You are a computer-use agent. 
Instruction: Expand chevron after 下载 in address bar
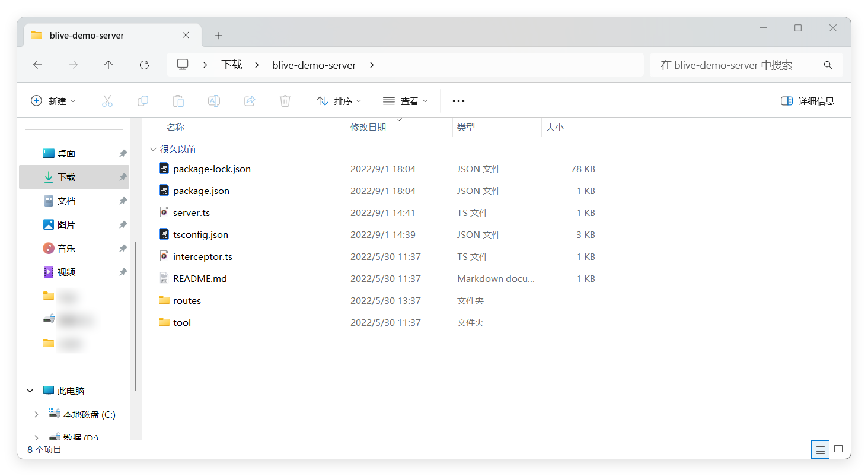tap(257, 65)
